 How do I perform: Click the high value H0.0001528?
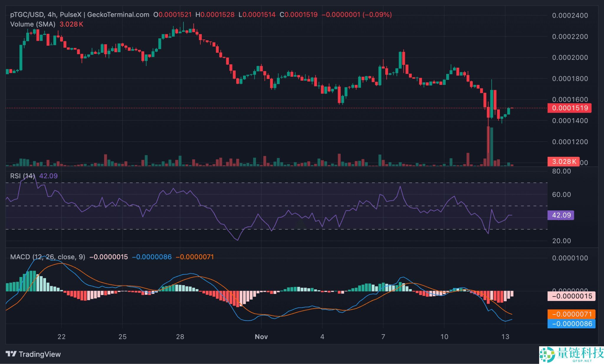click(215, 15)
